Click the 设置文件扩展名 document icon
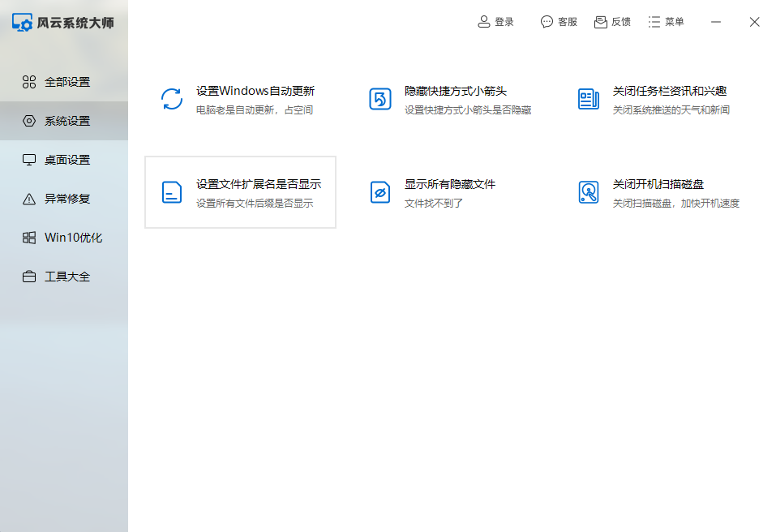This screenshot has height=532, width=776. (x=171, y=191)
